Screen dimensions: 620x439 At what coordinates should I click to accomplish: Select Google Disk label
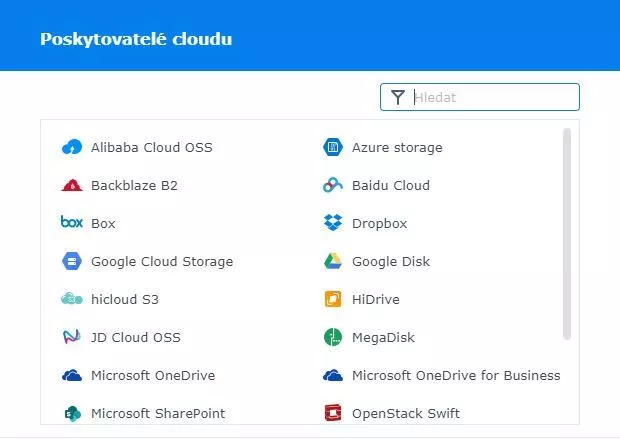tap(391, 262)
